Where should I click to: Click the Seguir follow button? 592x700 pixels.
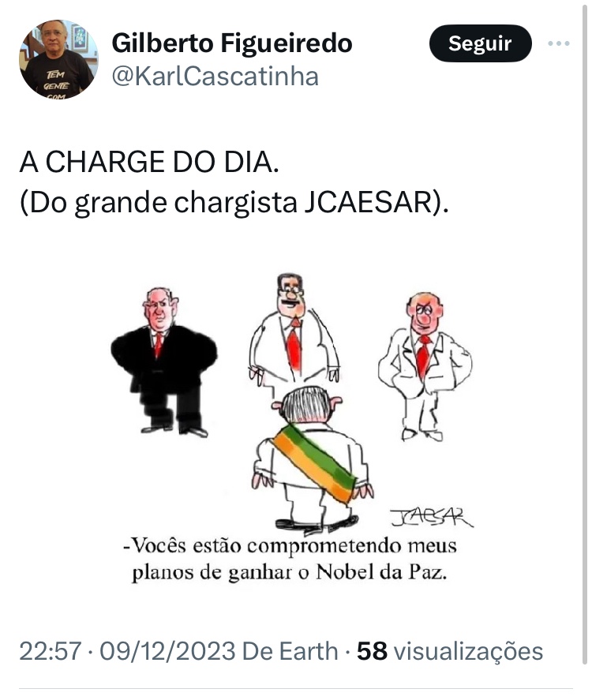(x=481, y=43)
